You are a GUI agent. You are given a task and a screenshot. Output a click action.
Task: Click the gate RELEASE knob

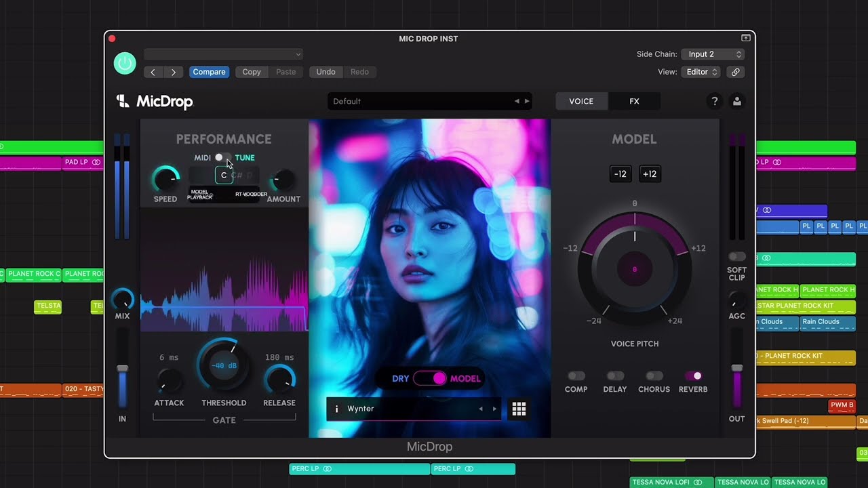[x=279, y=380]
